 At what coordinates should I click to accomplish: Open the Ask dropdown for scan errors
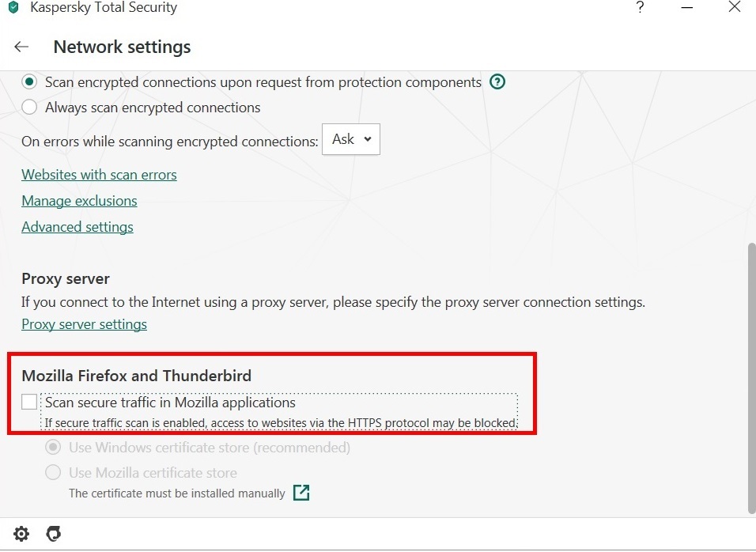tap(351, 139)
